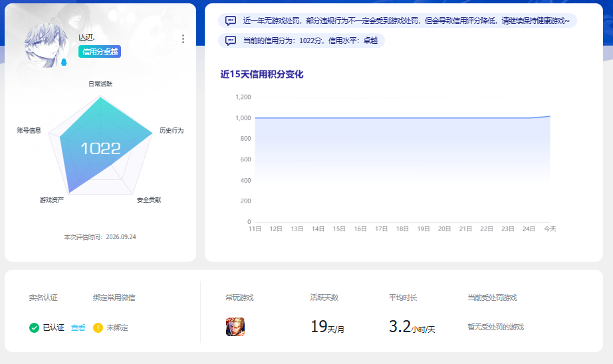613x364 pixels.
Task: Click the 近15天信用积分变化 heading
Action: tap(261, 74)
